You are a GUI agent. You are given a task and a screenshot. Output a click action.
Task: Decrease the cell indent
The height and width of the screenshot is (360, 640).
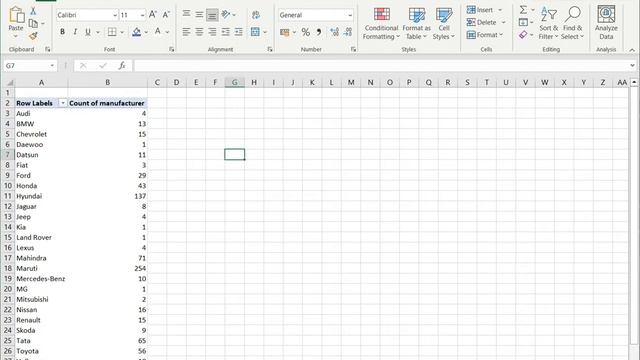[226, 31]
